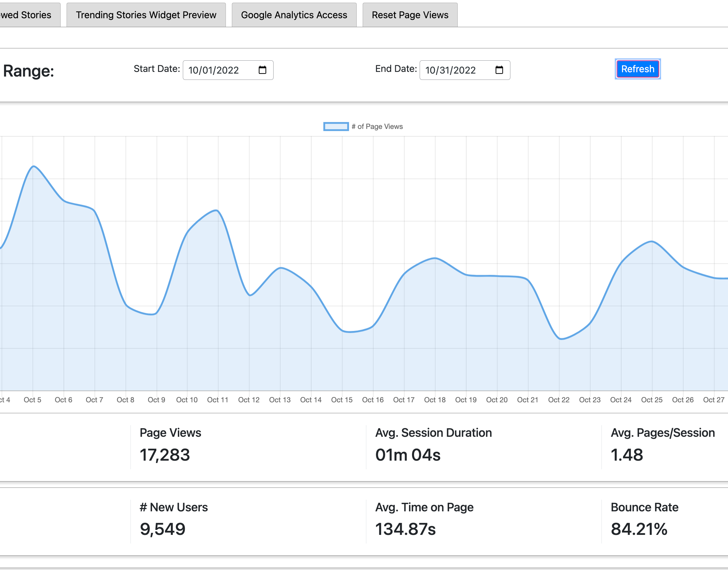This screenshot has height=570, width=728.
Task: Click the End Date label
Action: 396,69
